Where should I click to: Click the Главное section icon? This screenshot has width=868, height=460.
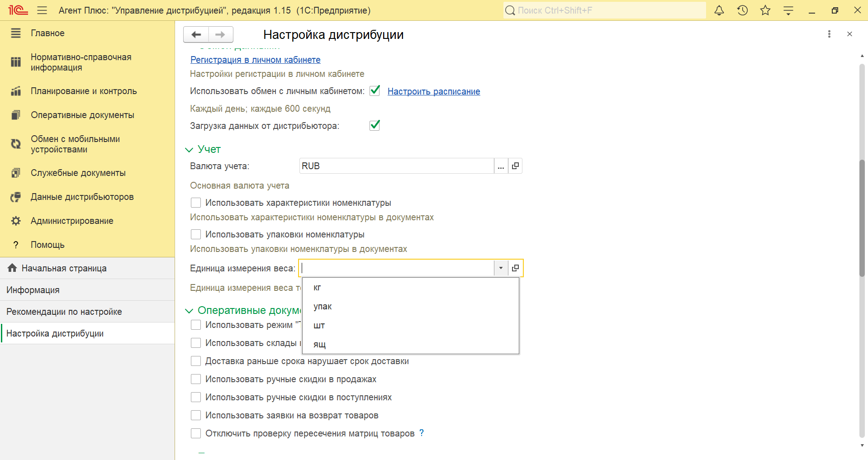click(16, 33)
